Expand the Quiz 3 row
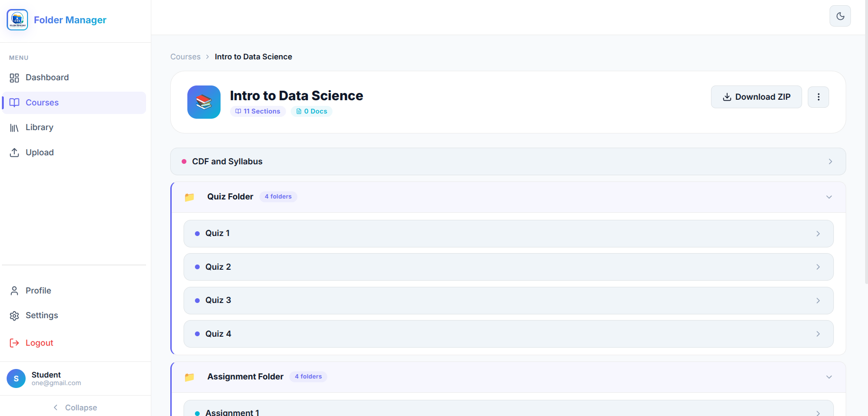The width and height of the screenshot is (868, 416). tap(508, 301)
